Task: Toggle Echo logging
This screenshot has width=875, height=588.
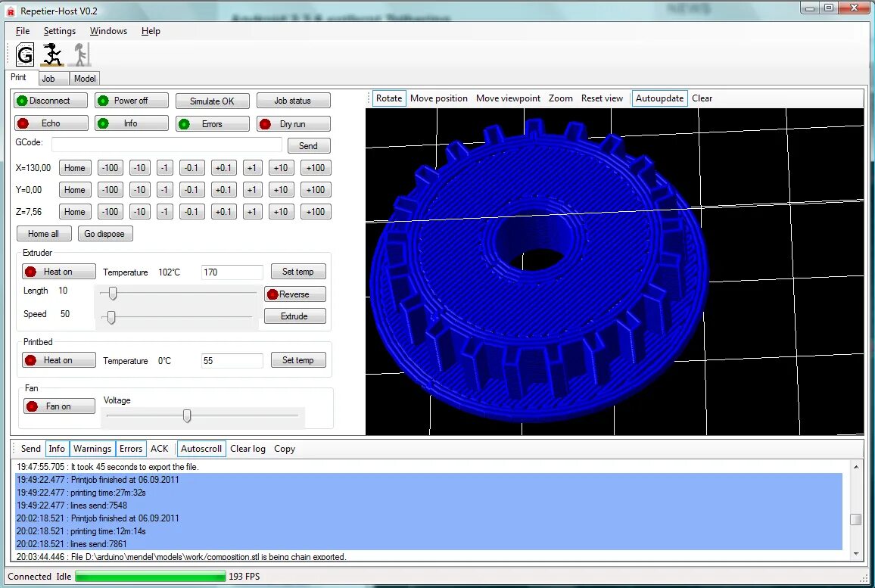Action: [x=51, y=123]
